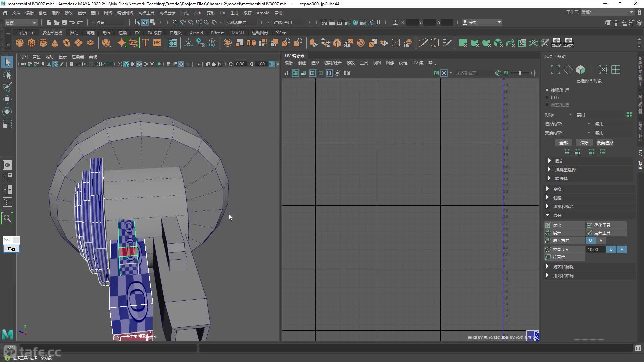Image resolution: width=644 pixels, height=362 pixels.
Task: Click the undo arrow icon
Action: tap(72, 22)
